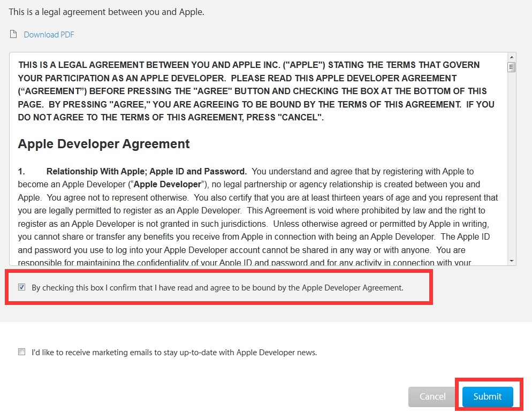
Task: Click the agreement scrollbar thumb
Action: 511,67
